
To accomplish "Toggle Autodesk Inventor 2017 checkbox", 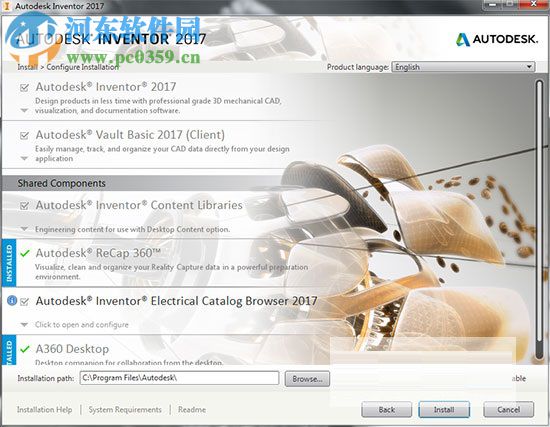I will coord(24,87).
